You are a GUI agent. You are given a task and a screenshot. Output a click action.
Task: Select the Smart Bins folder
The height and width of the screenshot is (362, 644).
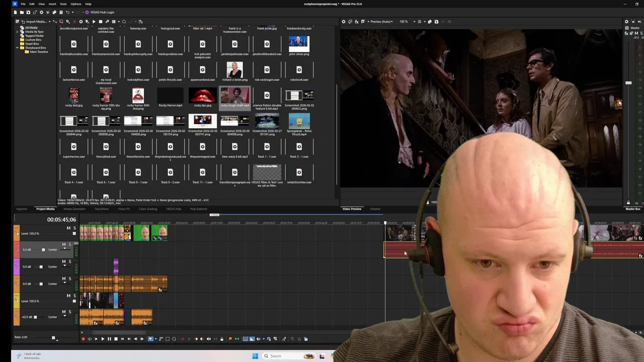click(x=32, y=44)
